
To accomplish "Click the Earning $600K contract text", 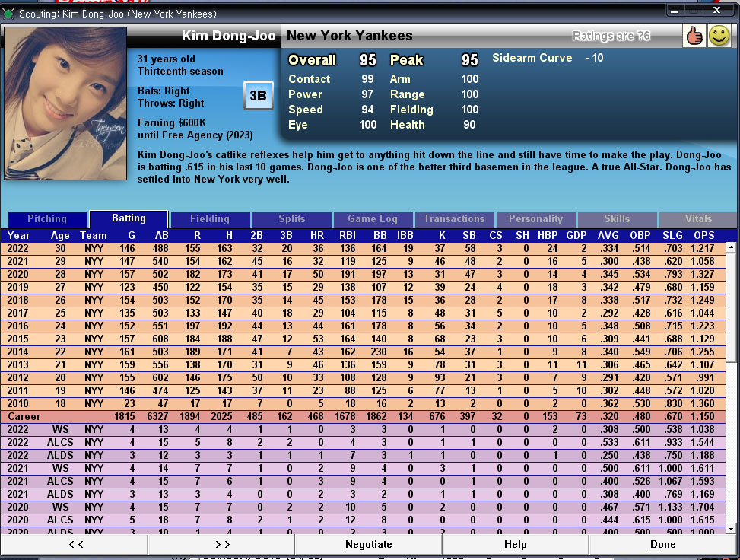I will pyautogui.click(x=172, y=123).
